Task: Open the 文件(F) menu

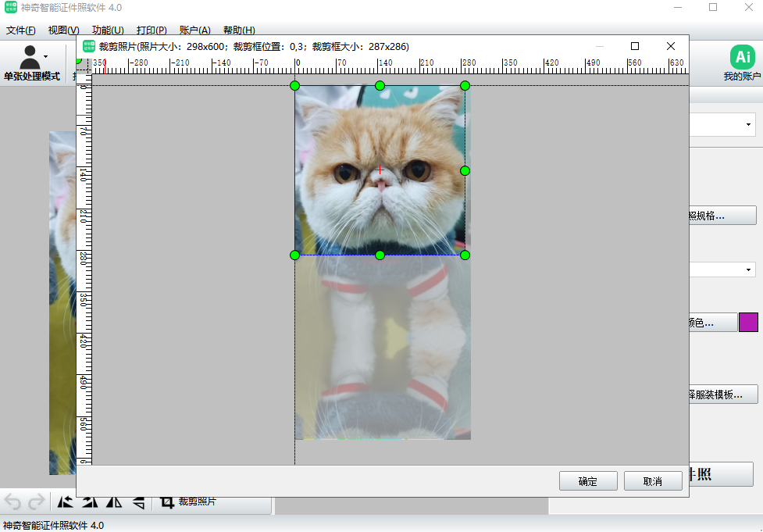Action: pyautogui.click(x=21, y=30)
